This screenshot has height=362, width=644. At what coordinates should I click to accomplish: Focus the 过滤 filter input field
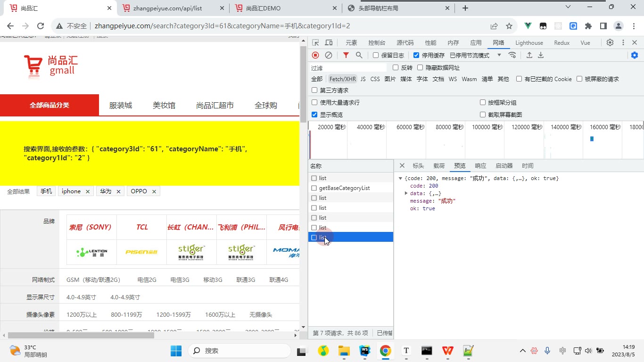click(x=348, y=67)
